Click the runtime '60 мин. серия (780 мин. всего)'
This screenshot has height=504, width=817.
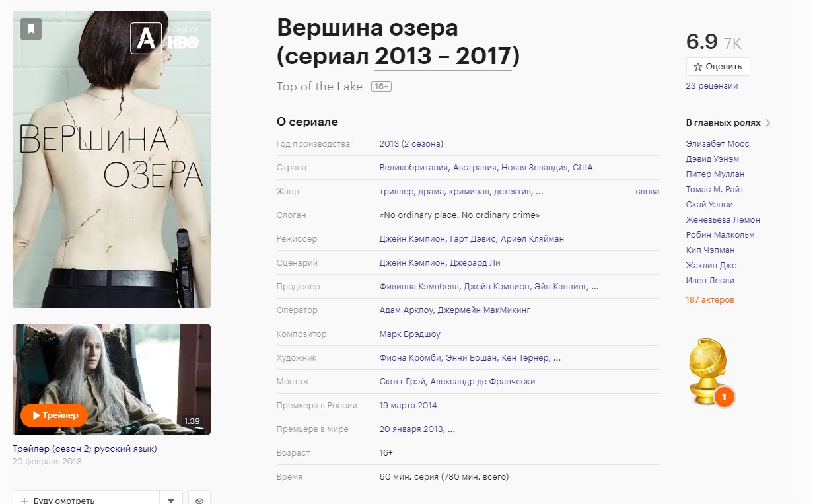[444, 477]
